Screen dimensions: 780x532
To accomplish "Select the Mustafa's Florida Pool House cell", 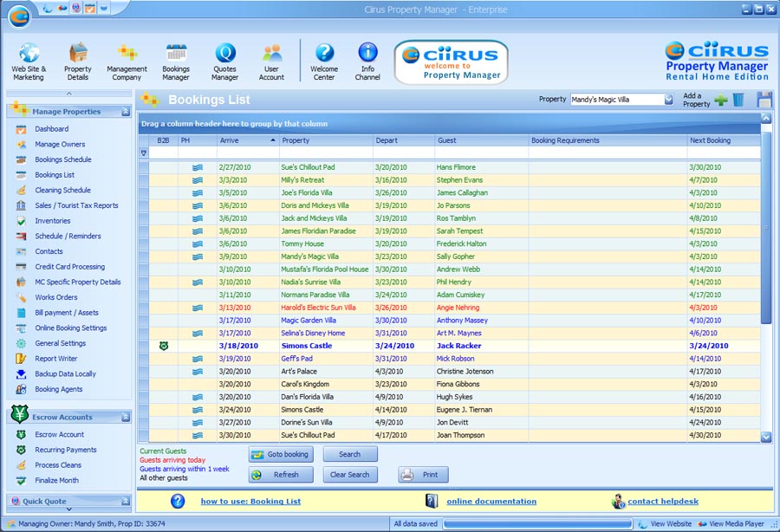I will 325,269.
